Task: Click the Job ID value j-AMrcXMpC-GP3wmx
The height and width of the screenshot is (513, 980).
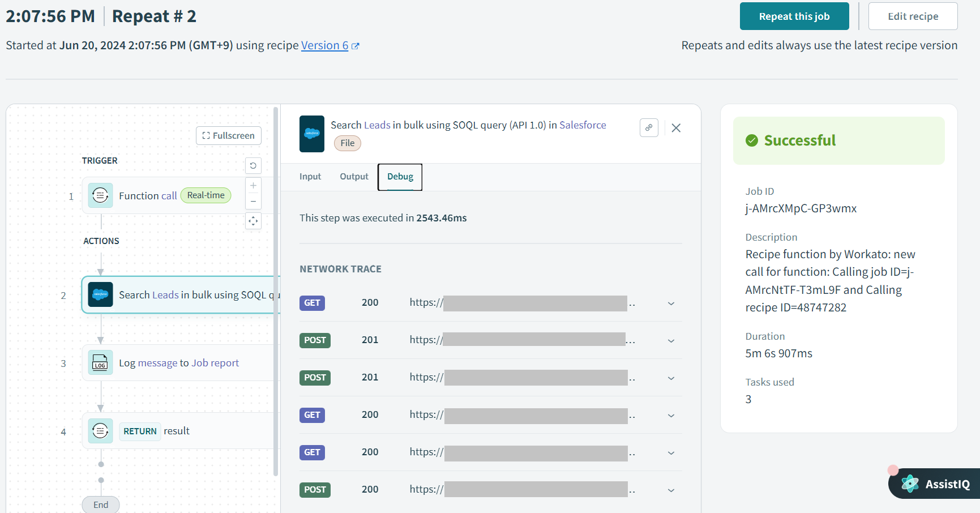Action: tap(801, 208)
